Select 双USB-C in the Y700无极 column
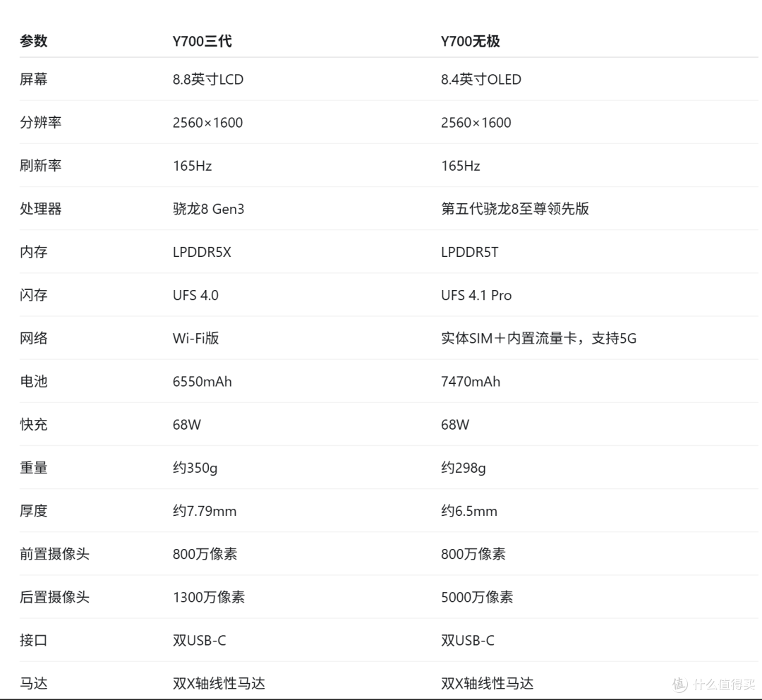762x700 pixels. [x=468, y=641]
